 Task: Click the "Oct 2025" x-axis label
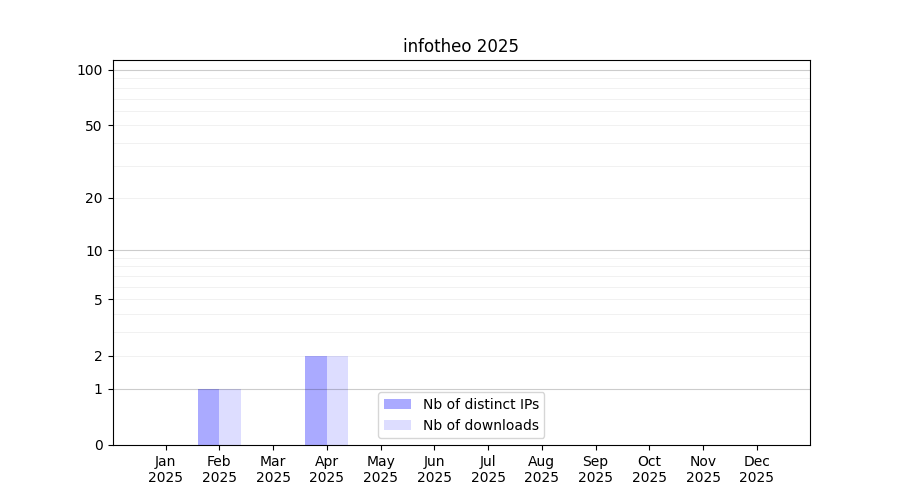point(649,469)
